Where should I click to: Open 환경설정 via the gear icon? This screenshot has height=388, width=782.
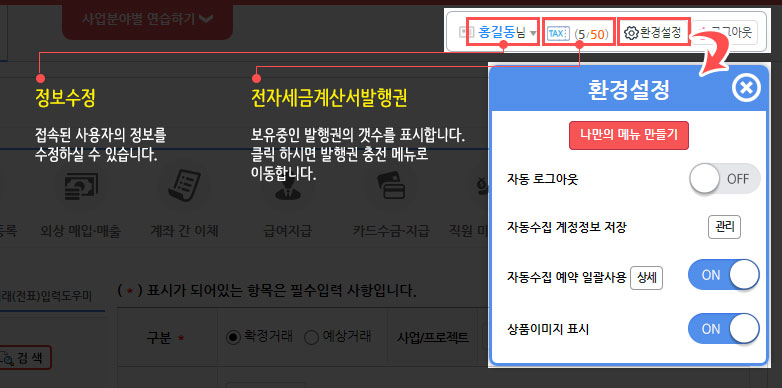point(631,33)
